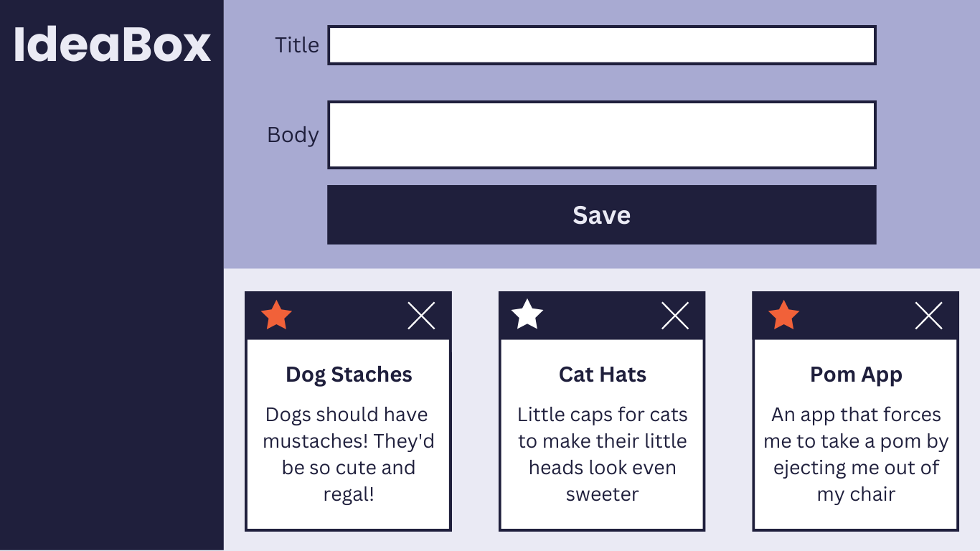Delete the Dog Staches card with X

click(x=421, y=316)
